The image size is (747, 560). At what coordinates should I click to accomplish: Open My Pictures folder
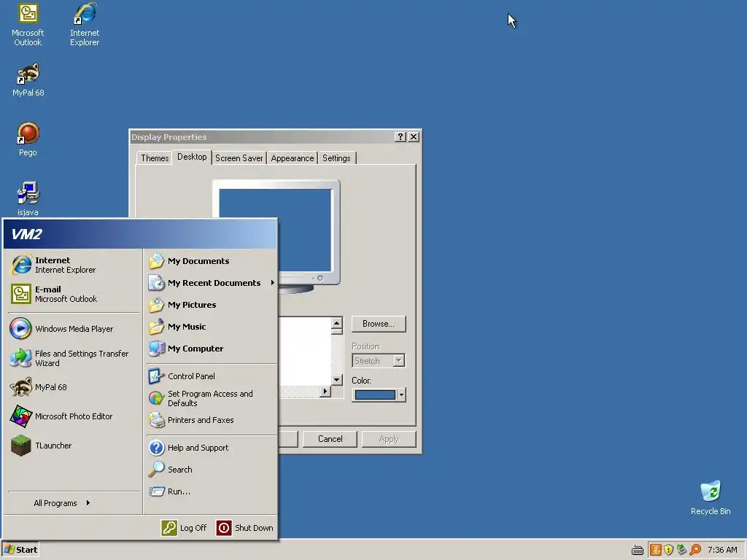click(x=212, y=305)
